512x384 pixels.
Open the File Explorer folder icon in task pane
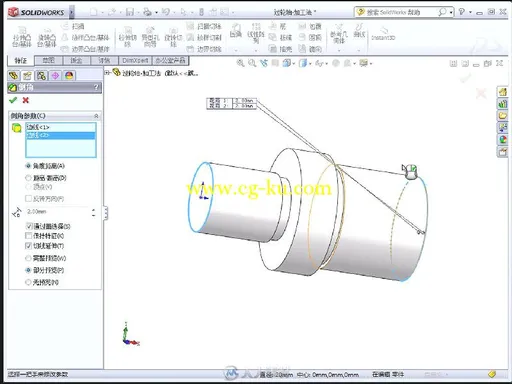(502, 116)
